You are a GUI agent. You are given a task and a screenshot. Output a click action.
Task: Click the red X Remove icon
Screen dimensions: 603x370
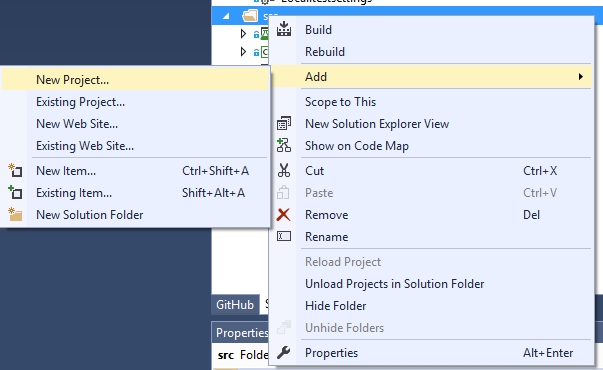(x=283, y=215)
